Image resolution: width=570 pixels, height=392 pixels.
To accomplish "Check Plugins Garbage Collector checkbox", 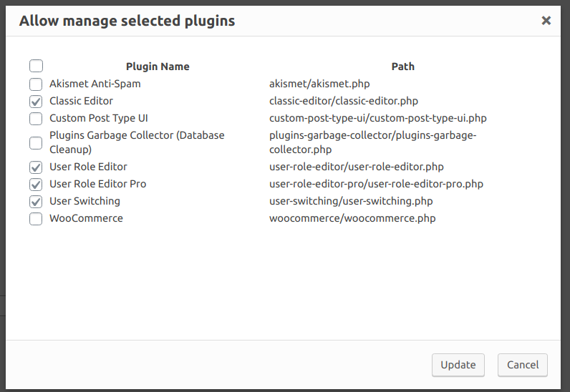I will point(36,143).
